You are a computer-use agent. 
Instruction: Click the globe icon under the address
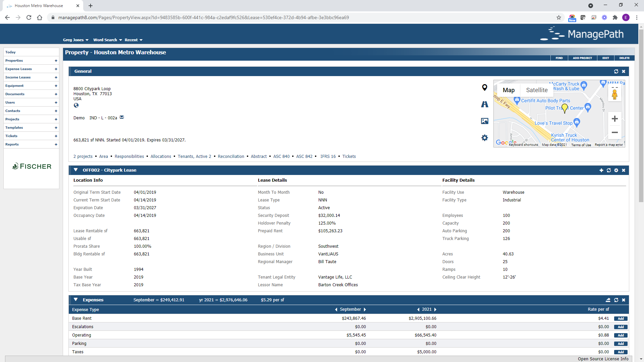tap(76, 105)
